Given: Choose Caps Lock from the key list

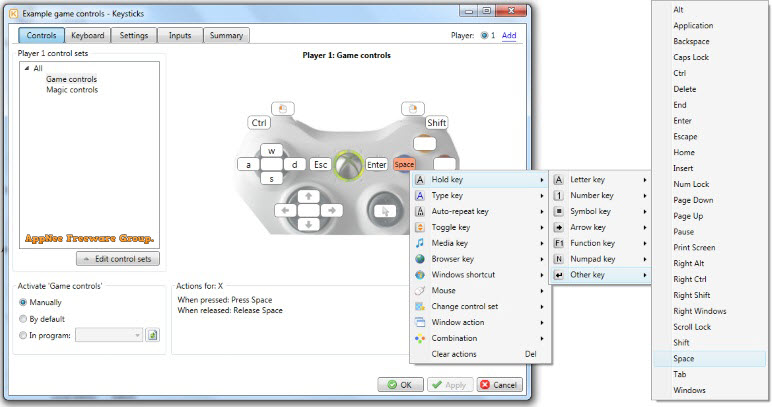Looking at the screenshot, I should pyautogui.click(x=709, y=57).
